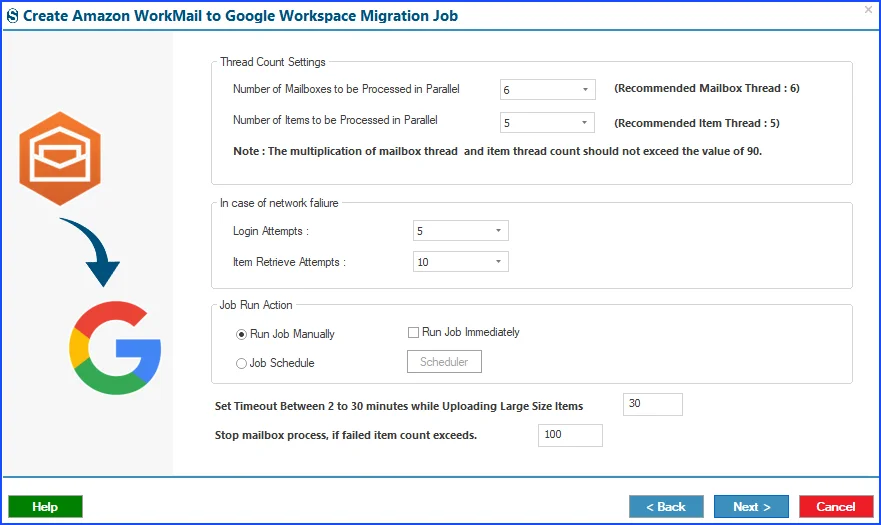Screen dimensions: 881x525
Task: Expand the Item Retrieve Attempts dropdown
Action: click(x=460, y=262)
